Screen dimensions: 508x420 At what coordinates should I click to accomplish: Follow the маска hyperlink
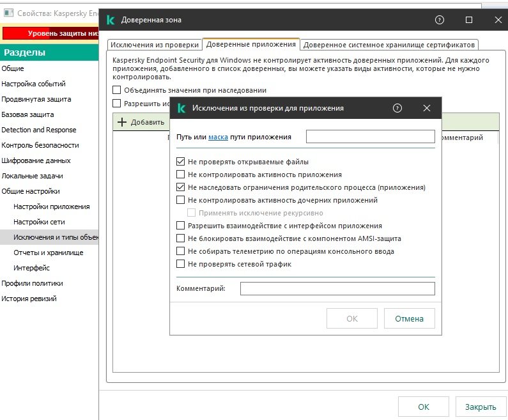tap(218, 137)
